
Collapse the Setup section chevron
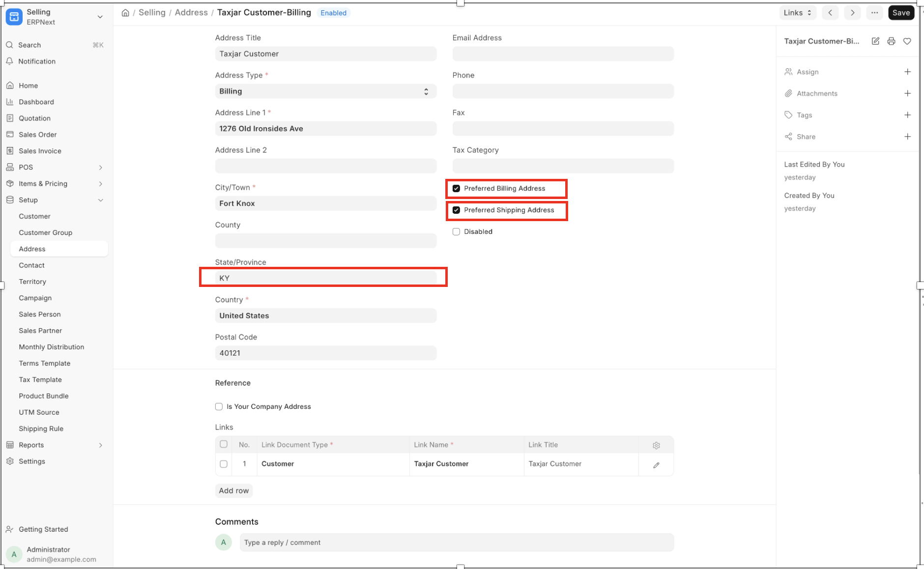coord(100,200)
